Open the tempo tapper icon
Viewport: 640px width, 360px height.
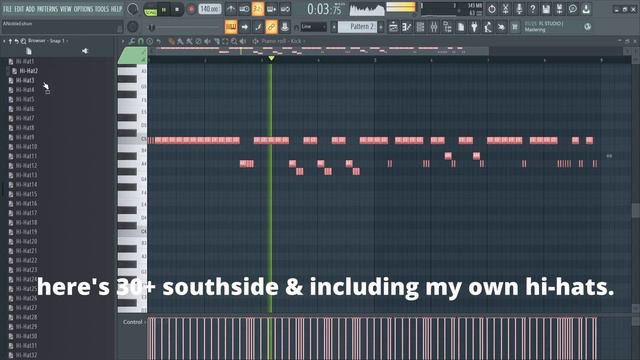[487, 27]
